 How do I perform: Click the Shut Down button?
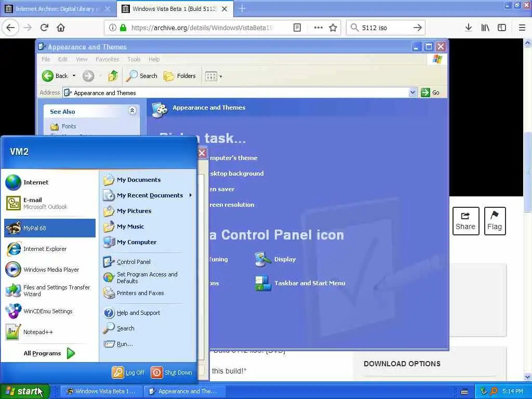click(x=171, y=373)
